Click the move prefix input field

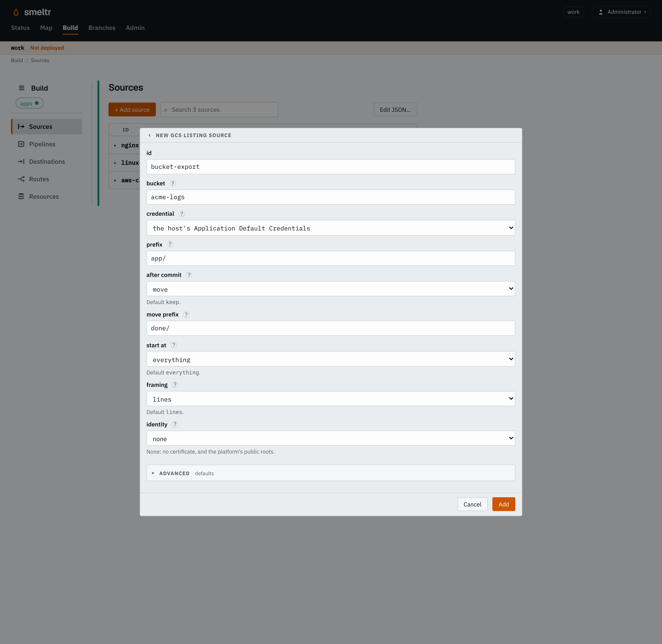pos(331,328)
